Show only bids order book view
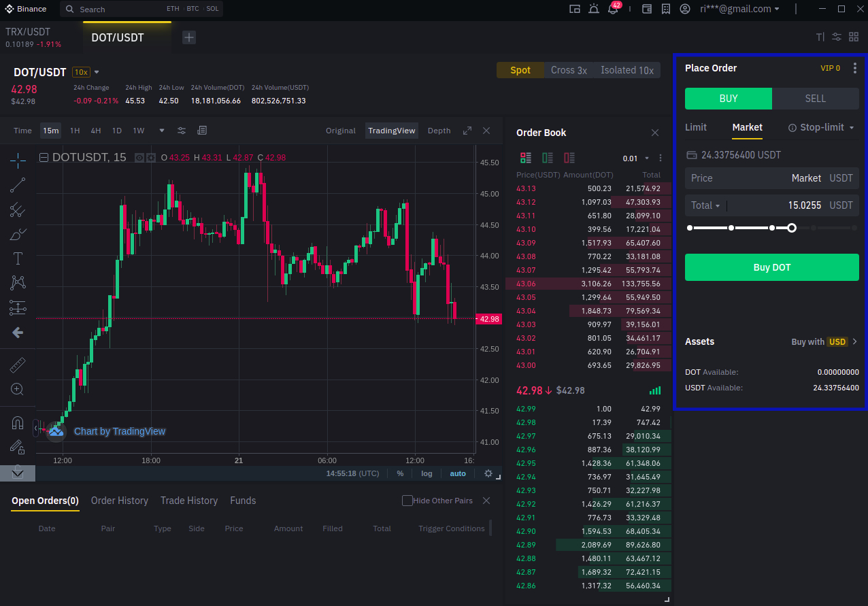The width and height of the screenshot is (868, 606). click(x=547, y=158)
